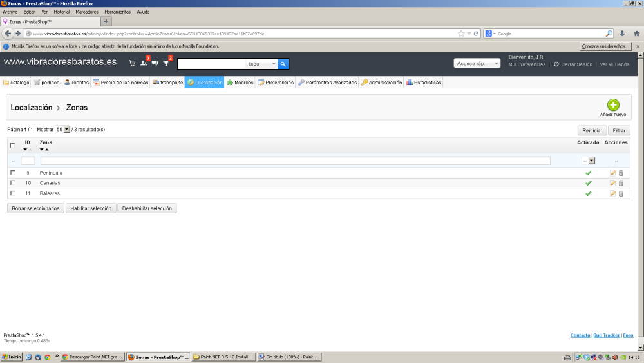This screenshot has width=644, height=363.
Task: Edit the Canarias zone
Action: click(x=612, y=183)
